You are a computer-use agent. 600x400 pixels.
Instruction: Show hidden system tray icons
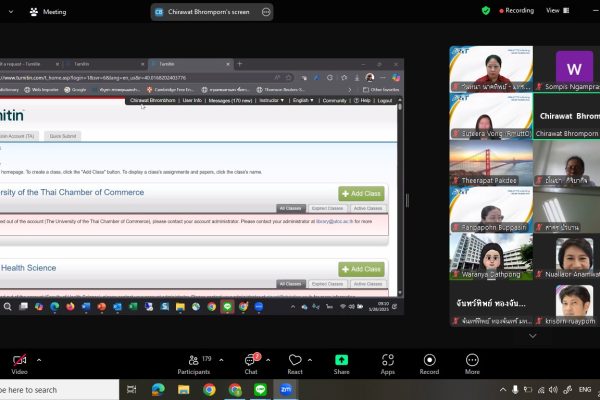(x=503, y=390)
